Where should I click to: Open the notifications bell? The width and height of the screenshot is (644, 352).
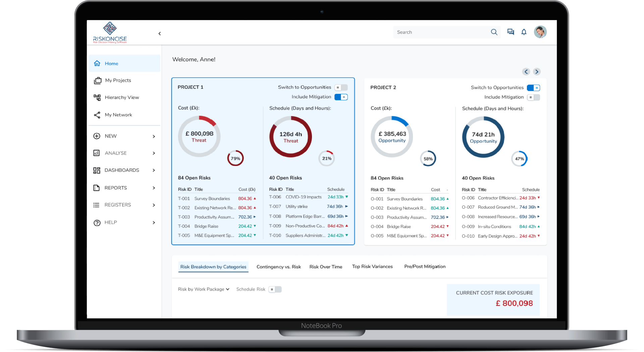tap(524, 32)
